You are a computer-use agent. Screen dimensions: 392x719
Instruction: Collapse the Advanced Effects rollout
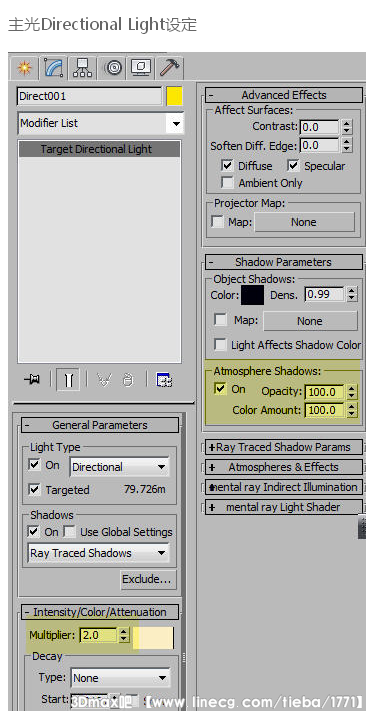pyautogui.click(x=284, y=95)
